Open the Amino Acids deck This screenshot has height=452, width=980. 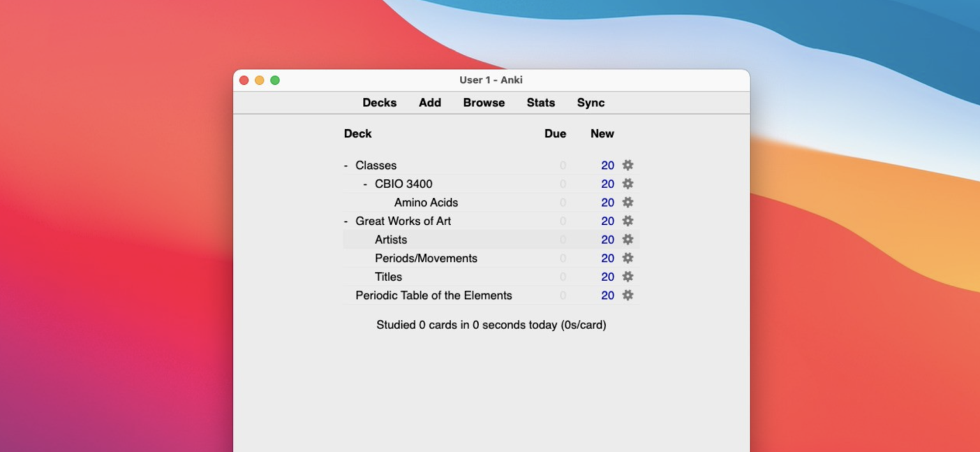pos(425,202)
